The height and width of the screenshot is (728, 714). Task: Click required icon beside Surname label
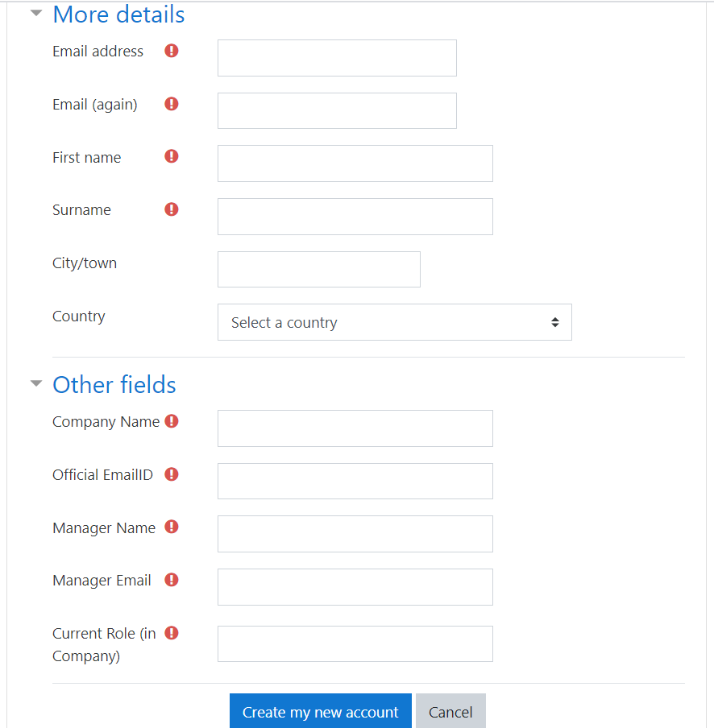pyautogui.click(x=172, y=209)
